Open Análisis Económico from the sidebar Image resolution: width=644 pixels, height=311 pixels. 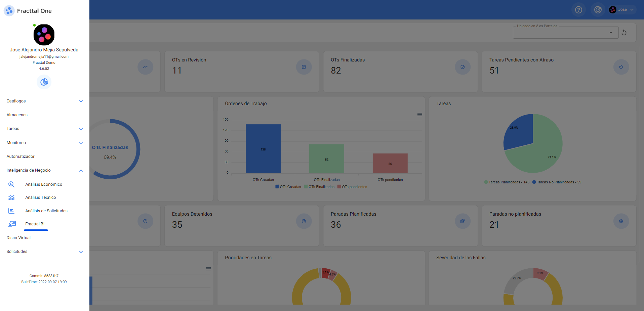click(44, 184)
